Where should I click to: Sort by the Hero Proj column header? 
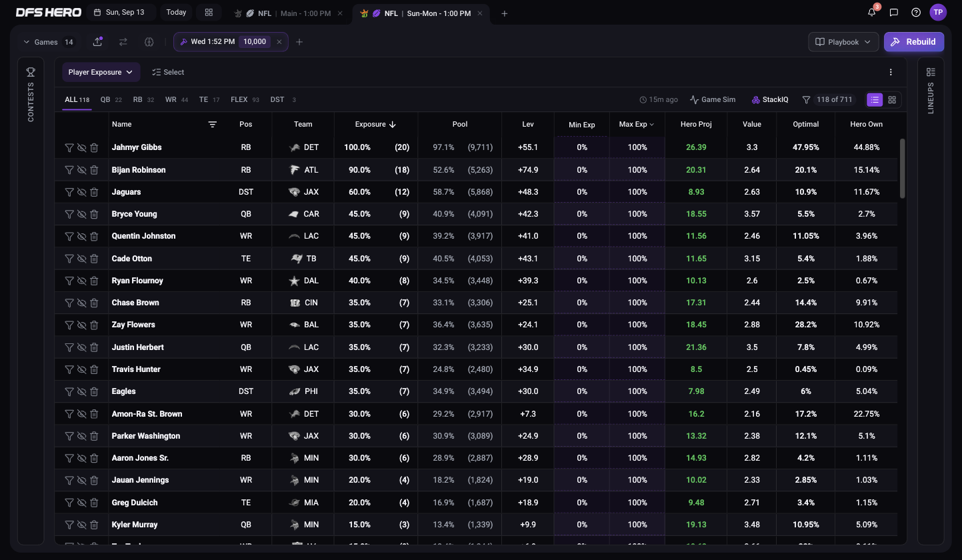(x=696, y=124)
